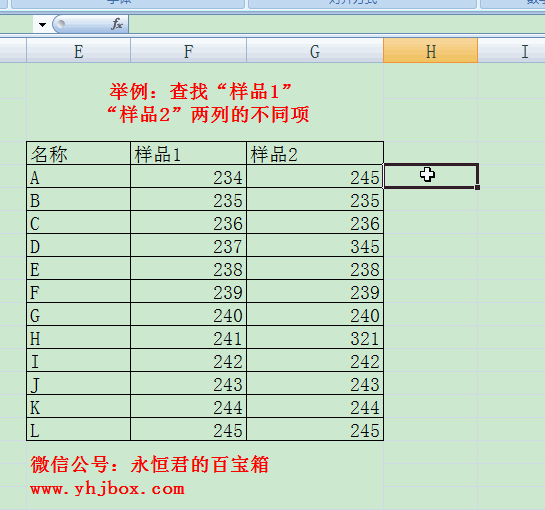Click 样品1 value 234 in row A
The image size is (545, 510).
coord(188,177)
